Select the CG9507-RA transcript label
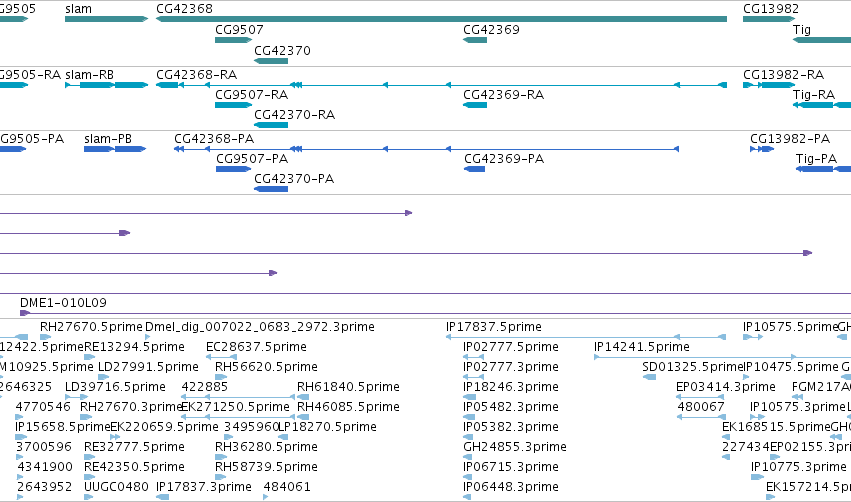The width and height of the screenshot is (851, 502). point(251,94)
